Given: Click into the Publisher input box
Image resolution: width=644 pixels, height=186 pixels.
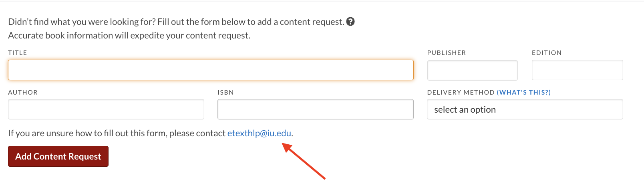Looking at the screenshot, I should (x=473, y=70).
